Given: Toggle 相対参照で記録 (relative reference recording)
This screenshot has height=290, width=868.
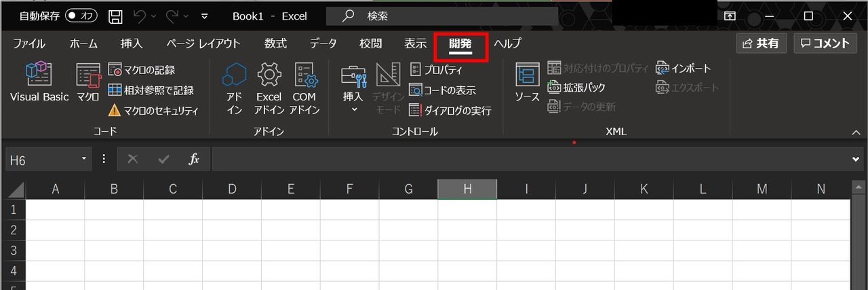Looking at the screenshot, I should [x=151, y=90].
